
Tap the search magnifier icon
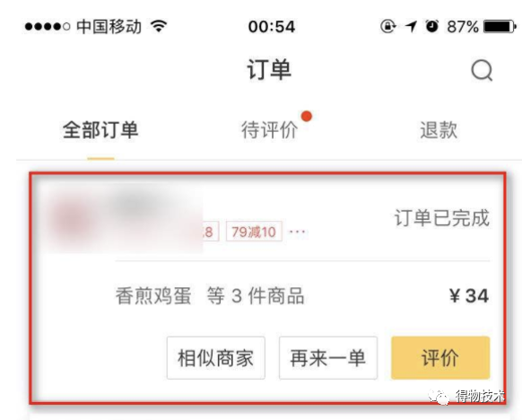coord(482,71)
